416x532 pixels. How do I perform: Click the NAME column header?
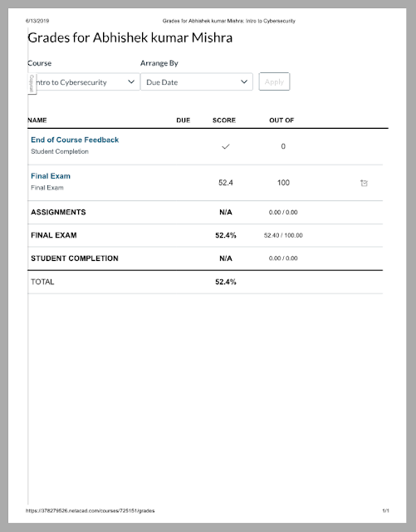[37, 120]
